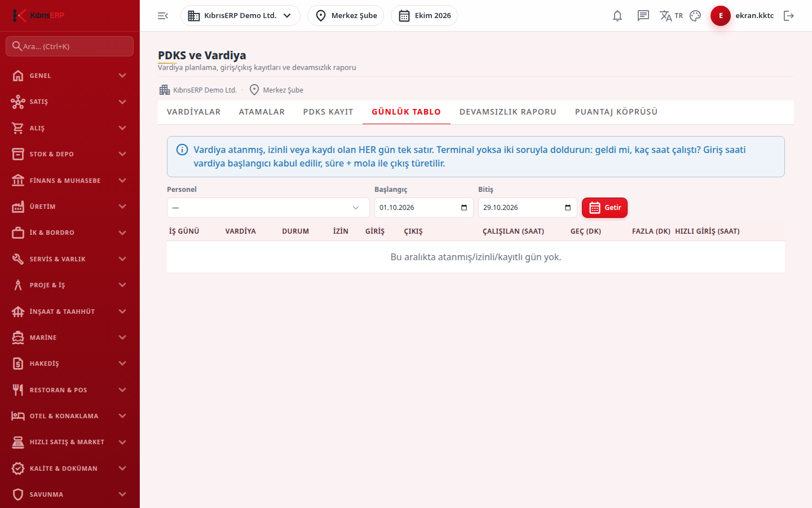Switch to the PDKS KAYIT tab
This screenshot has width=812, height=508.
tap(328, 112)
